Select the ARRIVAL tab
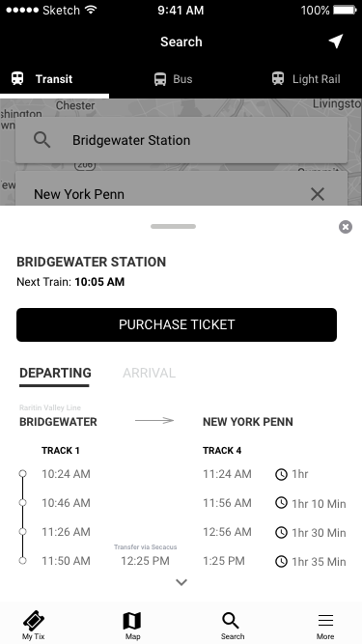 point(149,373)
